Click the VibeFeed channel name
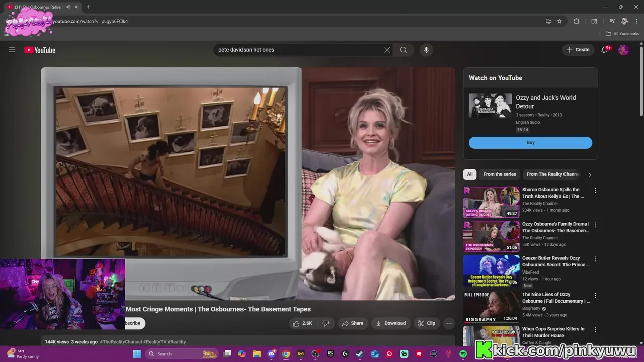This screenshot has height=362, width=644. tap(531, 273)
